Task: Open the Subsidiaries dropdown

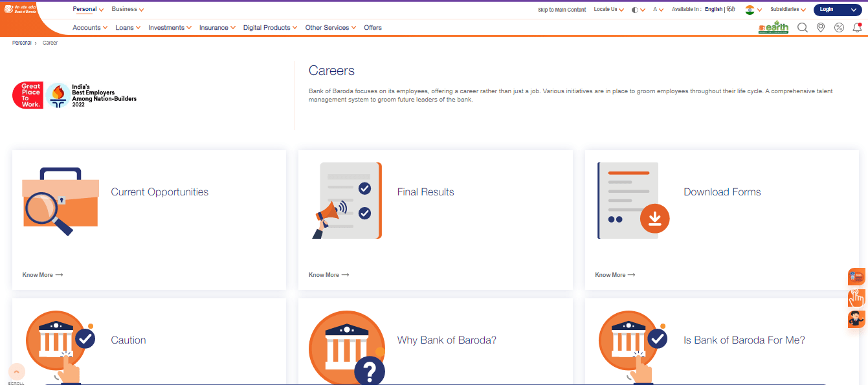Action: click(785, 9)
